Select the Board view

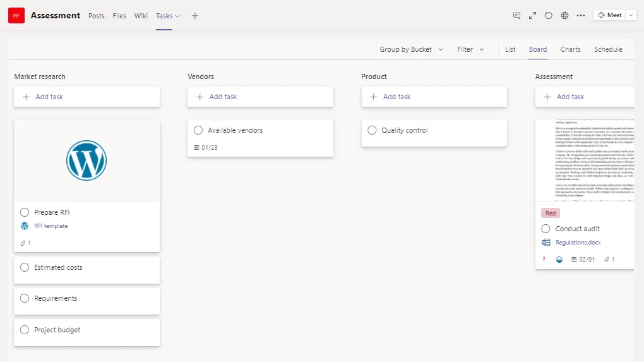[538, 49]
